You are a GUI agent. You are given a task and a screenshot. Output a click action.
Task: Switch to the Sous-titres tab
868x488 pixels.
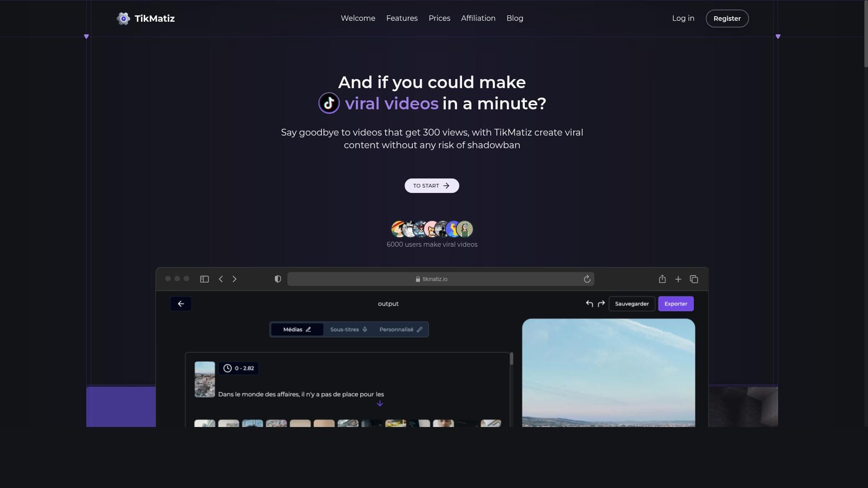coord(348,329)
